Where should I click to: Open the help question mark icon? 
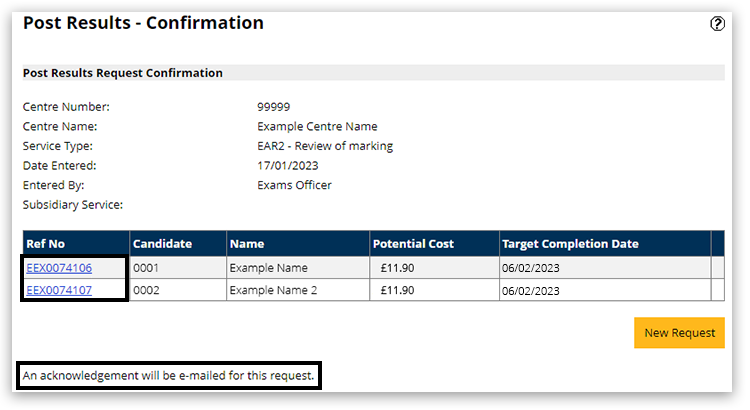click(x=717, y=24)
